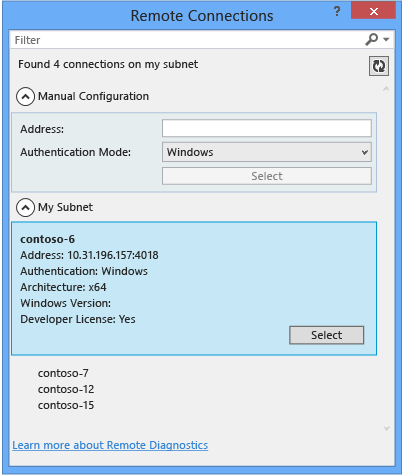Select the contoso-15 connection

pyautogui.click(x=66, y=405)
